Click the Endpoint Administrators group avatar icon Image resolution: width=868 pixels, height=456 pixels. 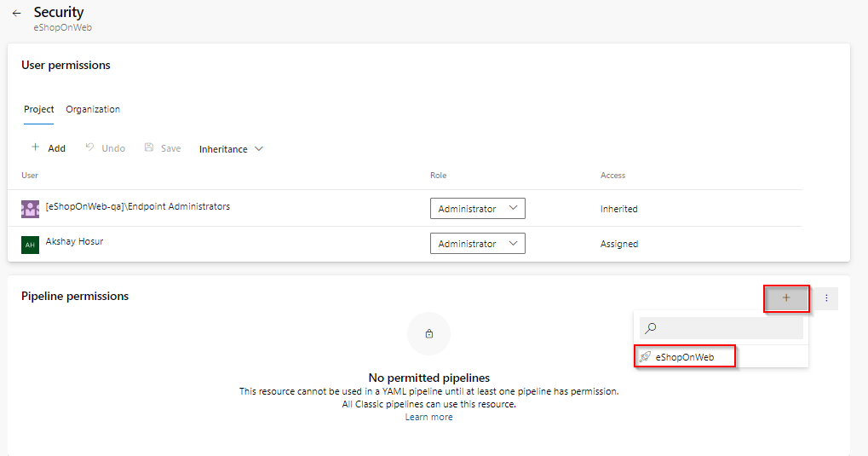click(30, 209)
